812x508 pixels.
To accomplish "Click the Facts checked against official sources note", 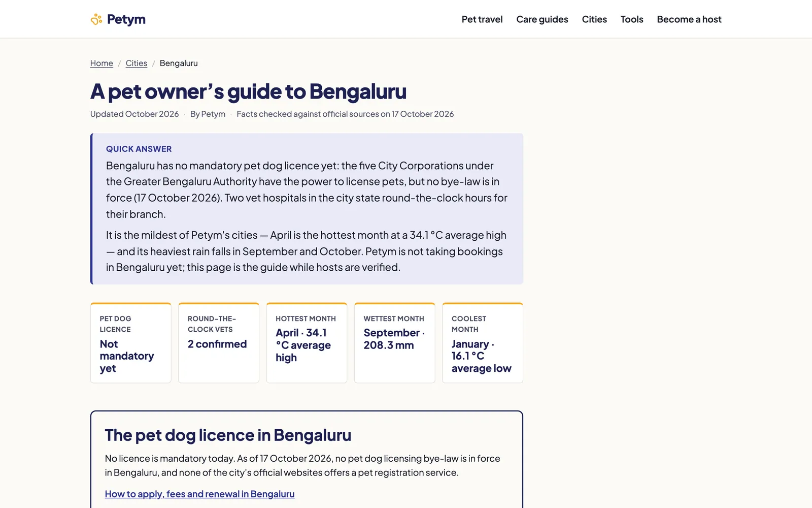I will click(345, 114).
